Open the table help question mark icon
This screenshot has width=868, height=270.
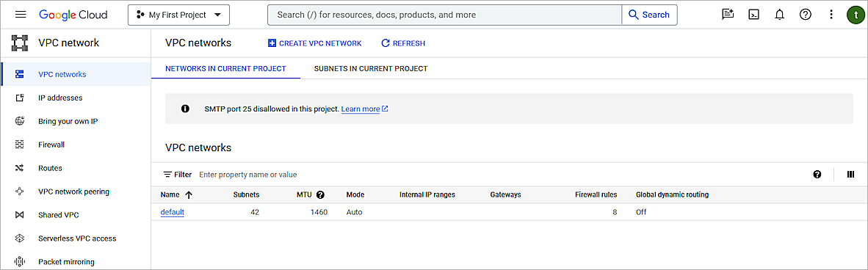tap(817, 175)
